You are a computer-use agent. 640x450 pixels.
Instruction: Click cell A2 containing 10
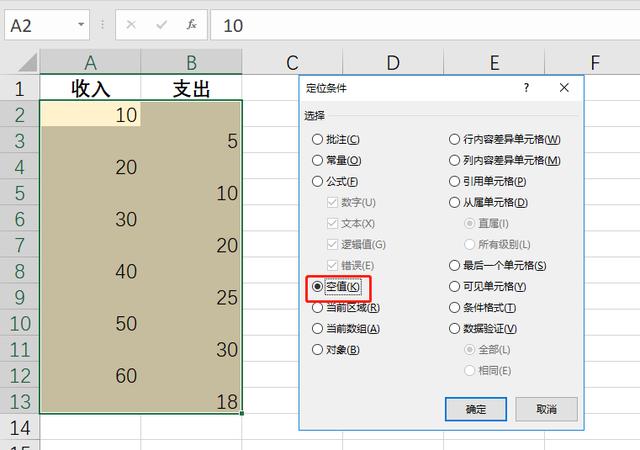(90, 114)
